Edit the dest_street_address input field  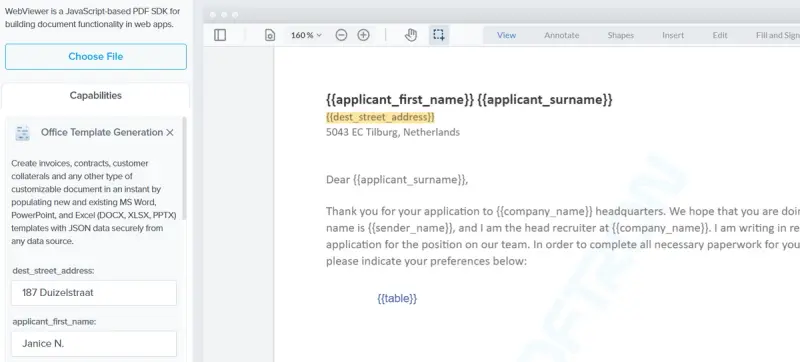point(94,293)
